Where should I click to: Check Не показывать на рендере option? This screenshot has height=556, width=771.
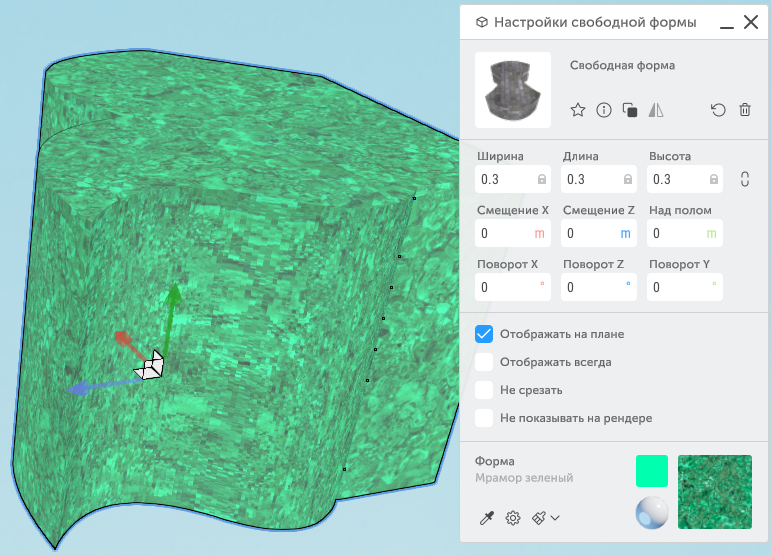pyautogui.click(x=484, y=418)
